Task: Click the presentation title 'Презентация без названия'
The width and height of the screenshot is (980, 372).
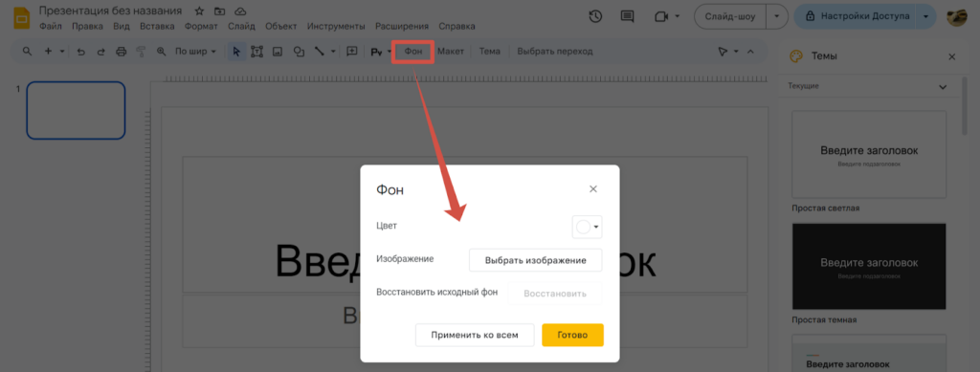Action: pos(111,11)
